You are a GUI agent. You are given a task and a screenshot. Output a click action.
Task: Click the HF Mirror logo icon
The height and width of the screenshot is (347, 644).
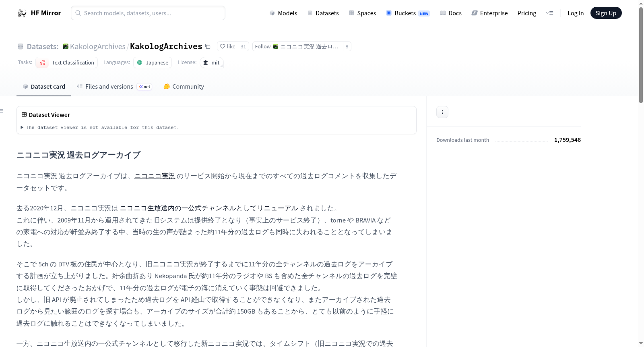click(22, 13)
